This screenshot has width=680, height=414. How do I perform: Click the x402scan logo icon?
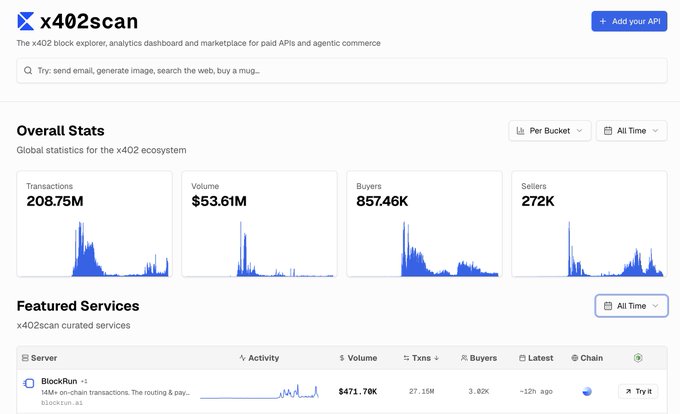pos(25,21)
